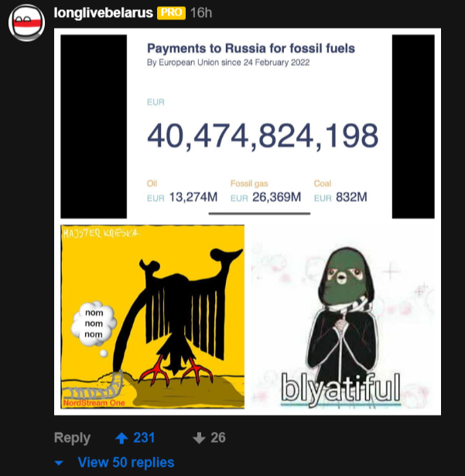Click the longlivebelarus countryball avatar

tap(27, 22)
